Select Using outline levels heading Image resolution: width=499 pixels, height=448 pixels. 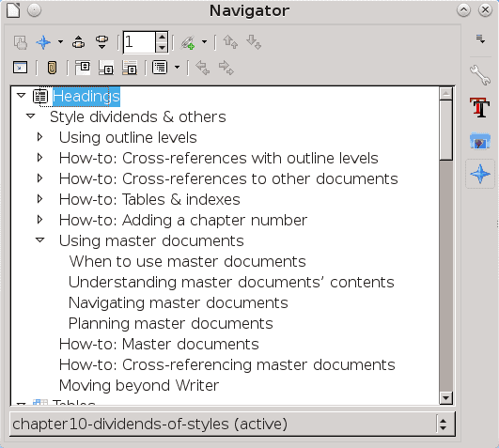click(x=128, y=138)
